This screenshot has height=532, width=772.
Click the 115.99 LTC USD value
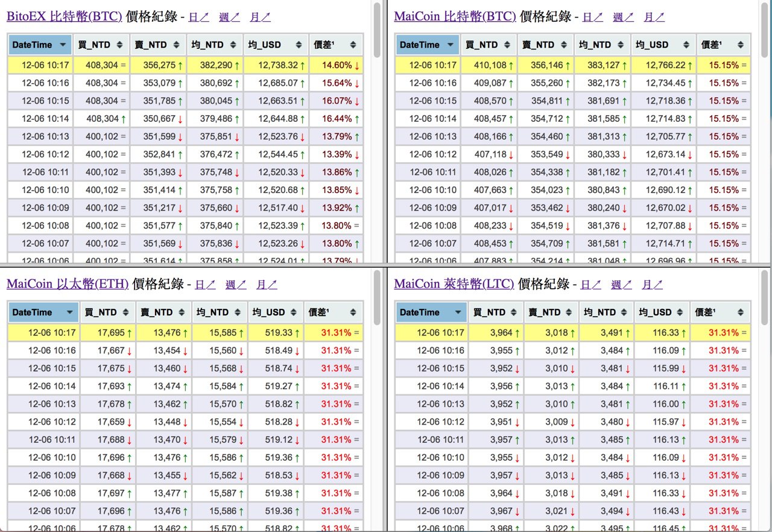pos(662,369)
